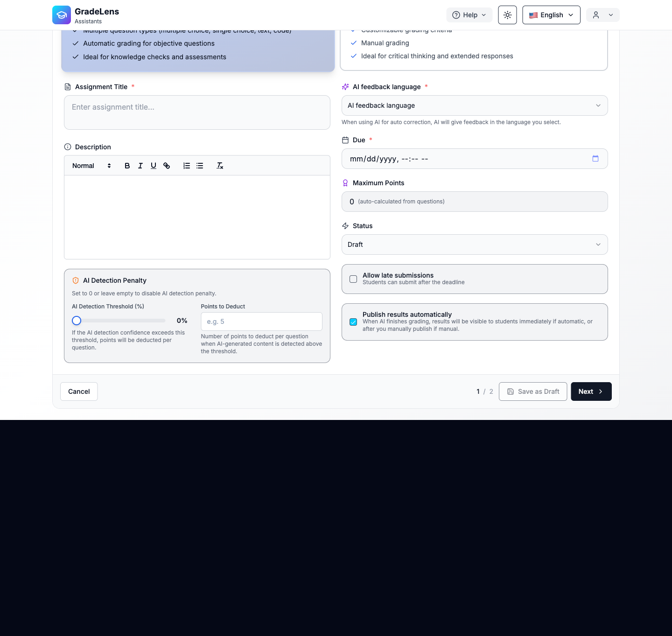Open the AI feedback language dropdown
This screenshot has height=636, width=672.
point(475,105)
